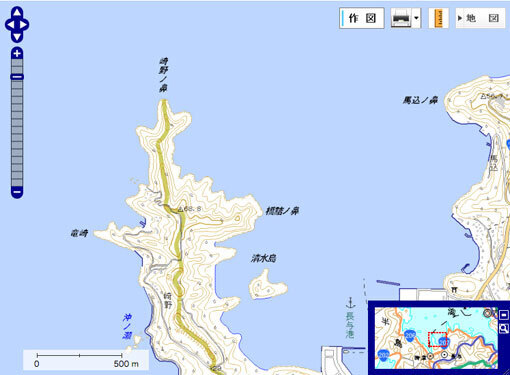
Task: Expand the 地図 map type menu
Action: coord(480,18)
